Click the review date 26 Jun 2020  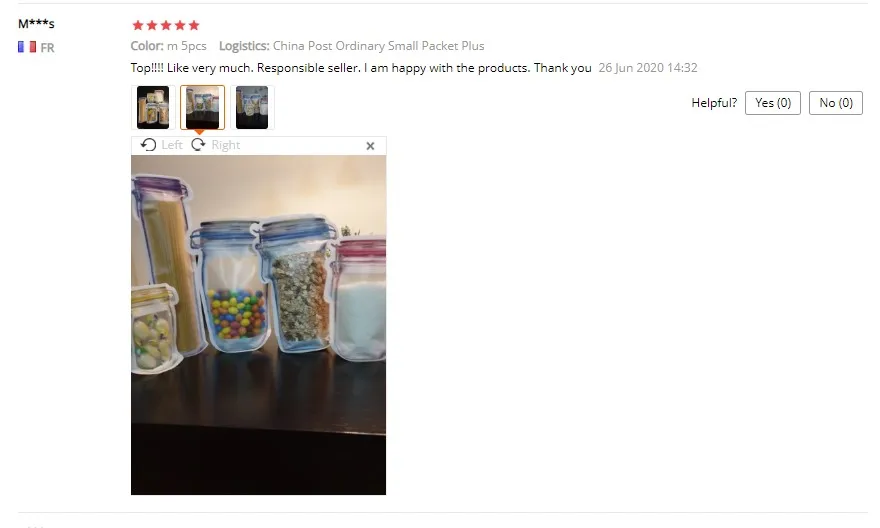[x=648, y=68]
